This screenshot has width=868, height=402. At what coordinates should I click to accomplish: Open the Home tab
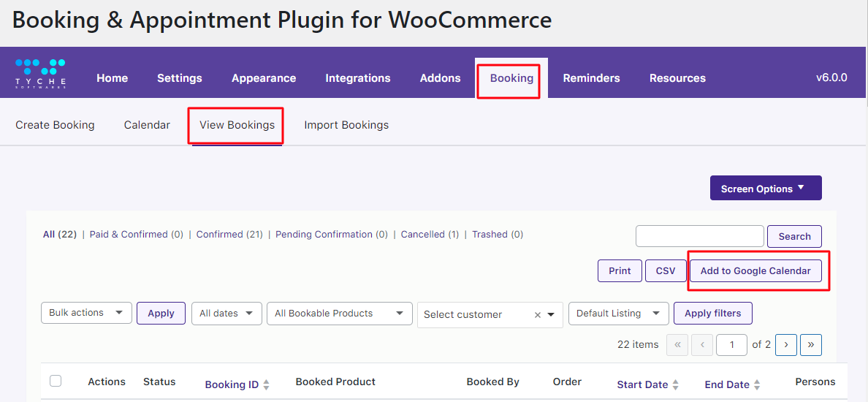click(x=112, y=78)
